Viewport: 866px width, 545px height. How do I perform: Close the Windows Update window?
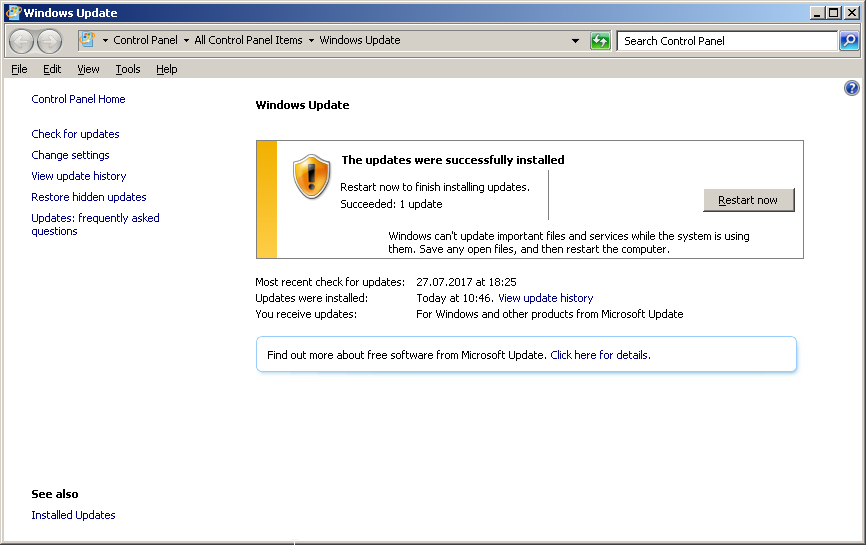852,13
